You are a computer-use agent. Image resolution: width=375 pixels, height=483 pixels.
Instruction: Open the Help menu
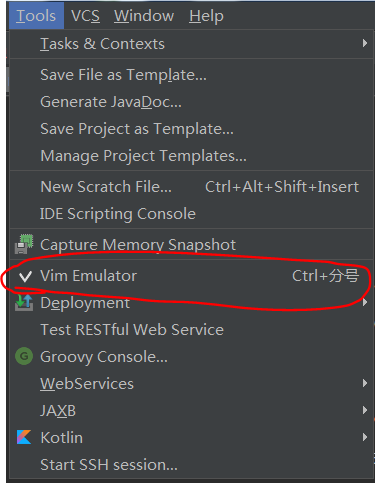coord(206,16)
